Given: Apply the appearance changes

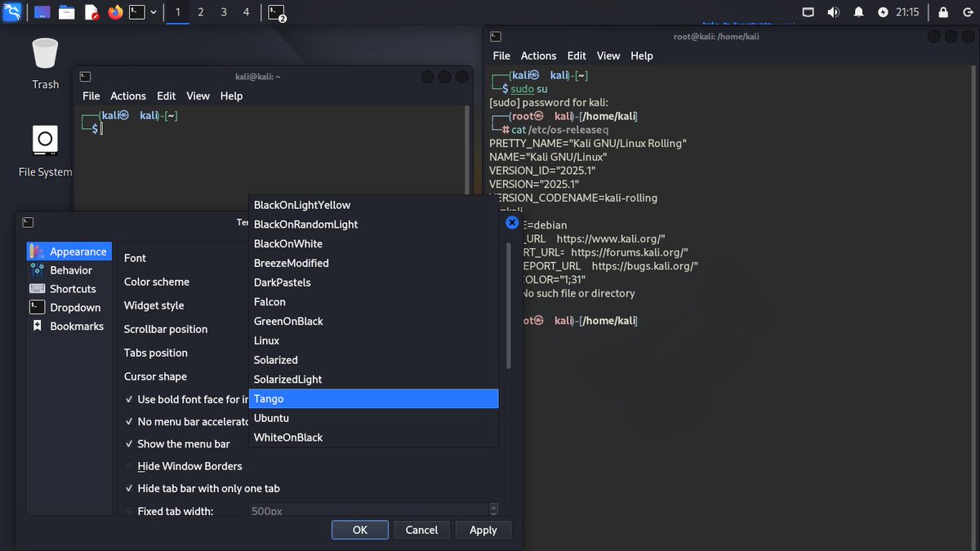Looking at the screenshot, I should pyautogui.click(x=483, y=530).
